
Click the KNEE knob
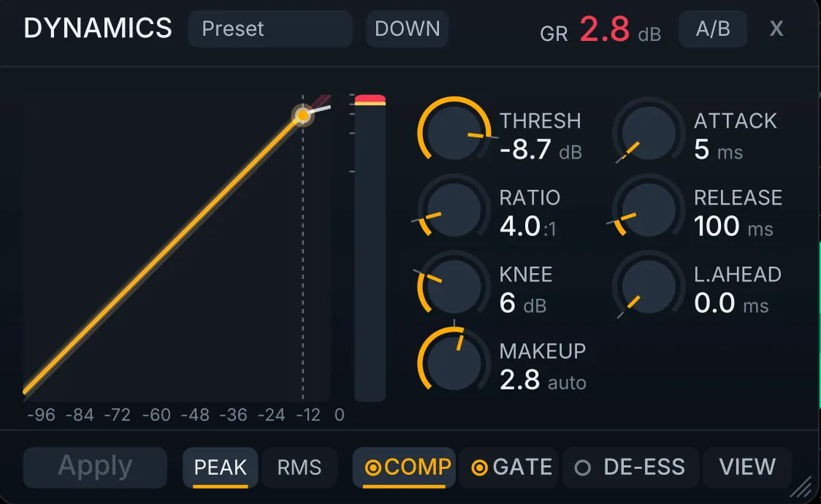coord(454,287)
